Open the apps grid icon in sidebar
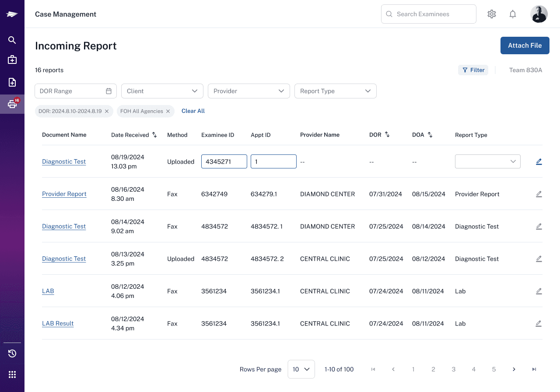Screen dimensions: 560x392 12,374
